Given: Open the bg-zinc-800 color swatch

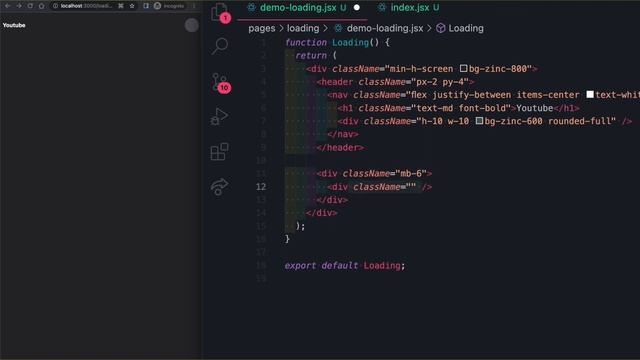Looking at the screenshot, I should [463, 69].
